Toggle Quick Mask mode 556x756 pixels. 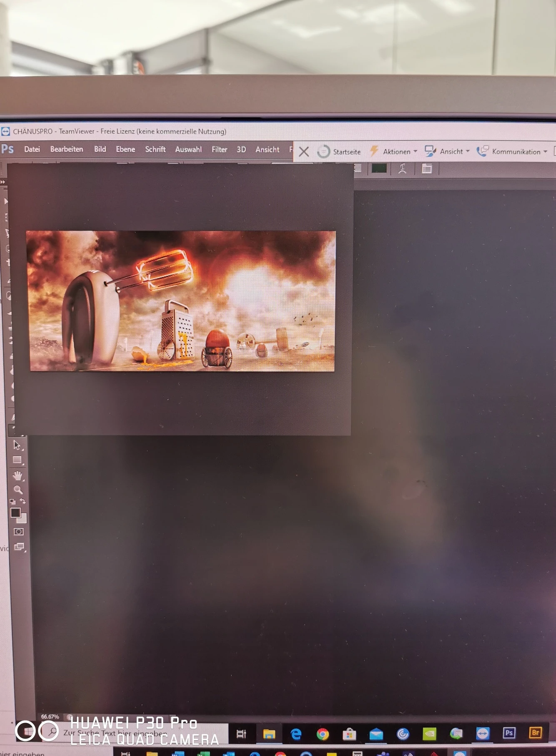click(19, 532)
